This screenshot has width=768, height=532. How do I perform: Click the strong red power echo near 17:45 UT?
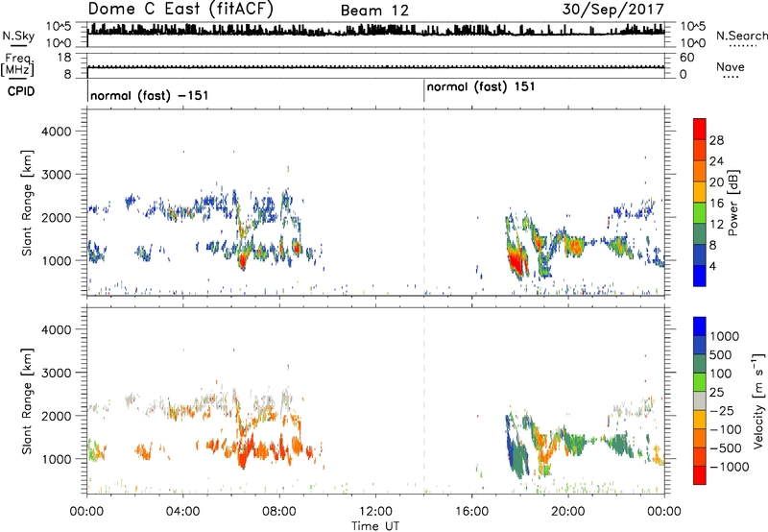(516, 262)
